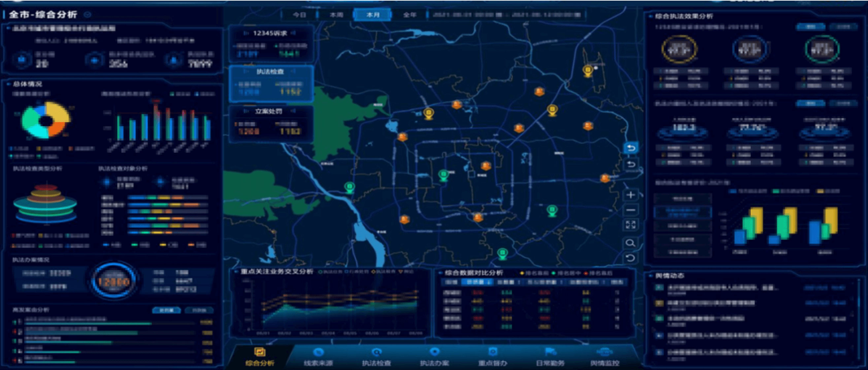Open the 日常勤务 flag navigation icon
This screenshot has width=868, height=370.
tap(551, 352)
